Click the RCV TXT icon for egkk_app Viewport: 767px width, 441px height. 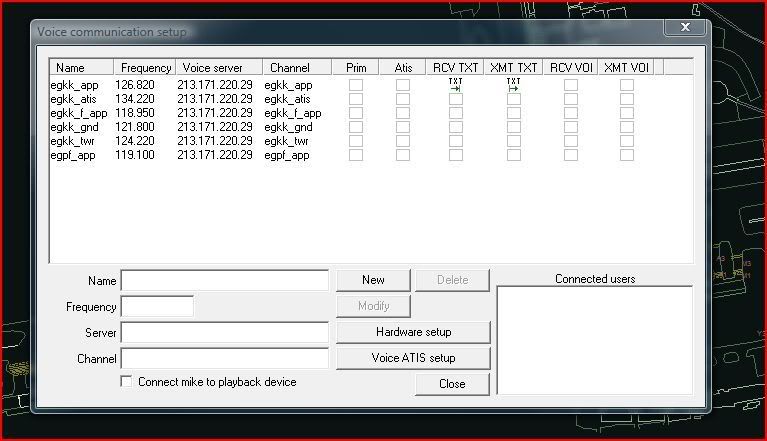455,85
